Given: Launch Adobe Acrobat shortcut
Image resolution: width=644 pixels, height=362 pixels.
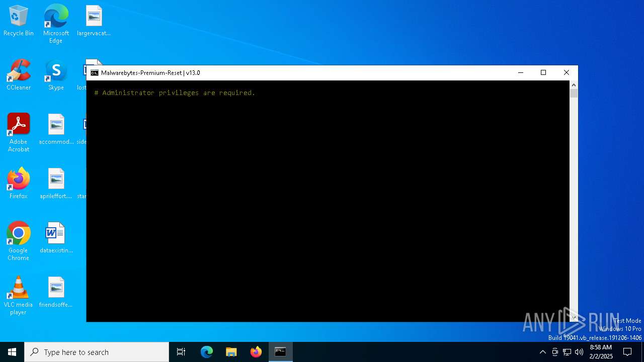Looking at the screenshot, I should pyautogui.click(x=19, y=133).
